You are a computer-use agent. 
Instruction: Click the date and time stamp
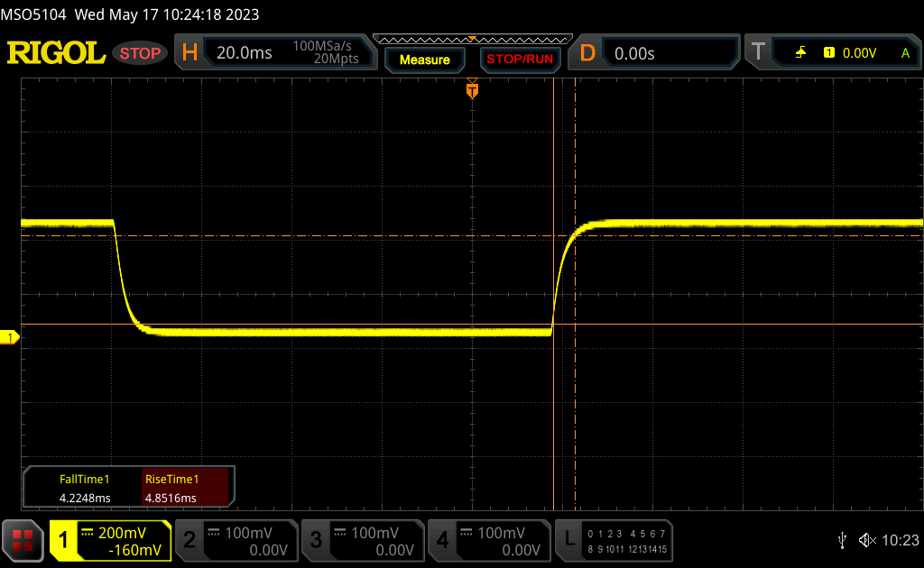[167, 14]
